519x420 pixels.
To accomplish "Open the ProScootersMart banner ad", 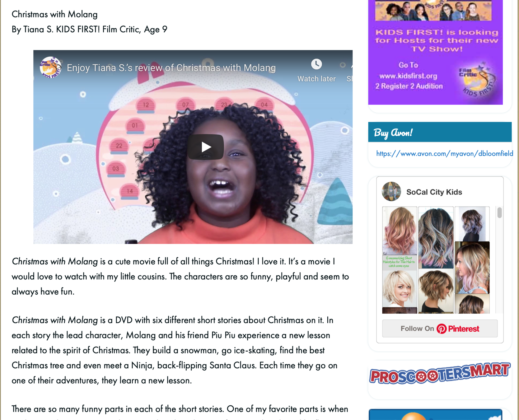I will [x=440, y=374].
